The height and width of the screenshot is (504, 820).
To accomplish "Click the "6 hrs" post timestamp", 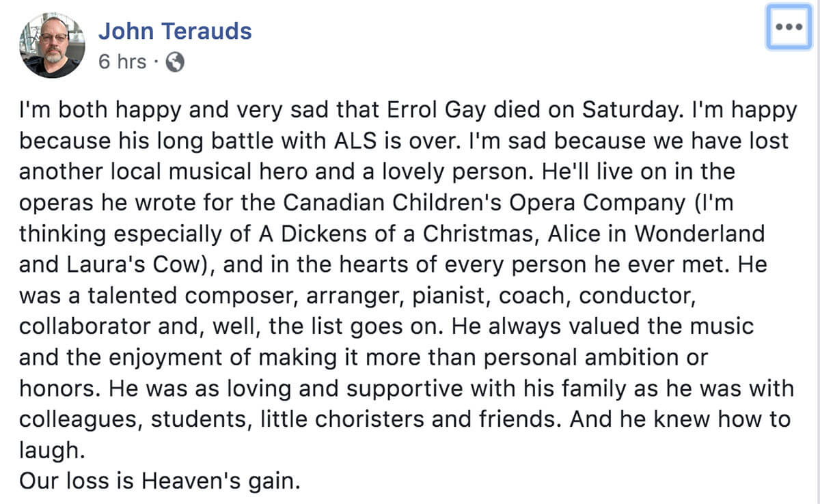I will coord(122,61).
